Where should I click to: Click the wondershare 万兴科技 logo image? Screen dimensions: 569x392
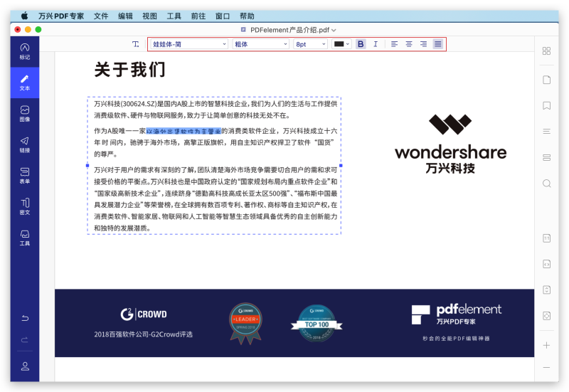[450, 144]
